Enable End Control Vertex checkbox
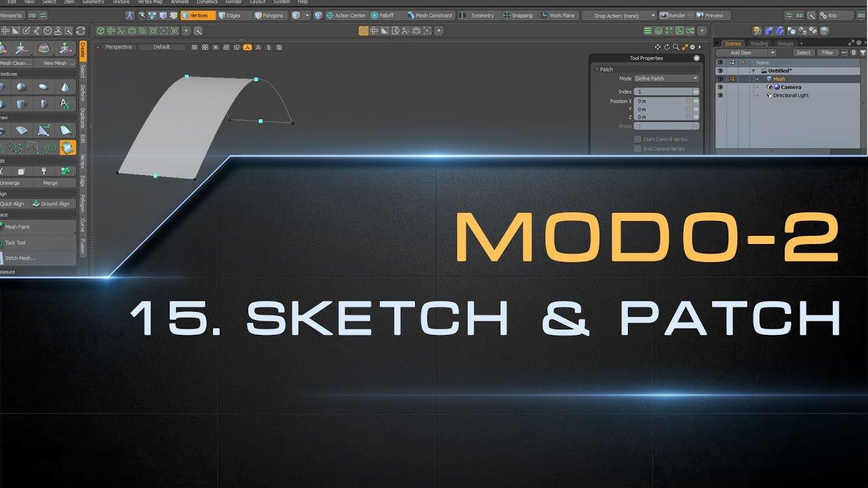The height and width of the screenshot is (488, 868). click(637, 148)
